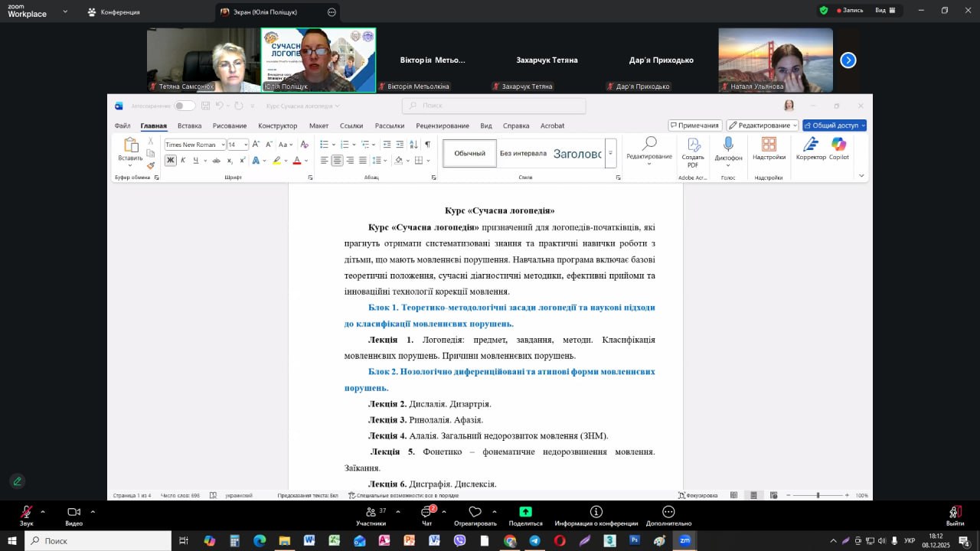Toggle the Автосохранение switch in Word
Viewport: 980px width, 551px height.
pyautogui.click(x=184, y=106)
